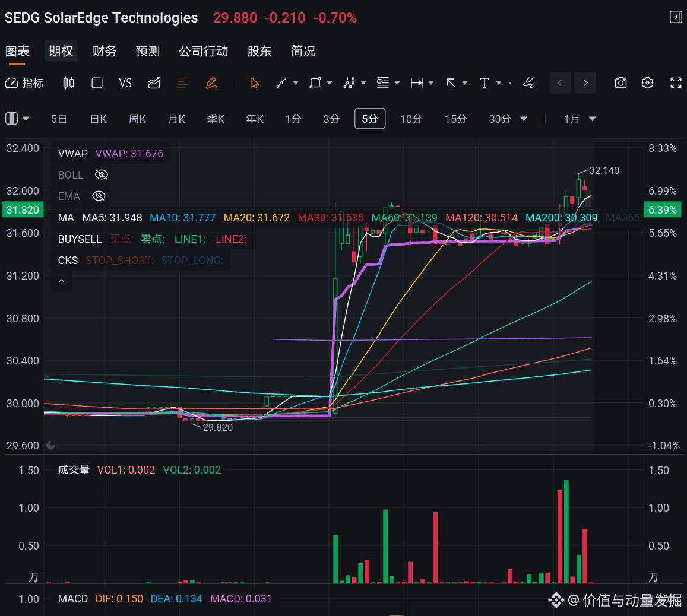This screenshot has height=616, width=687.
Task: Click the square frame toolbar icon
Action: tap(97, 82)
